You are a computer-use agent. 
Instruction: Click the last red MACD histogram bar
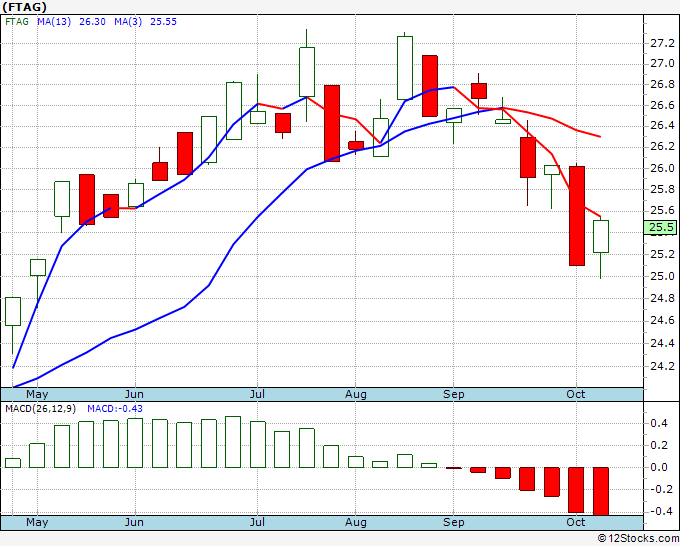601,491
